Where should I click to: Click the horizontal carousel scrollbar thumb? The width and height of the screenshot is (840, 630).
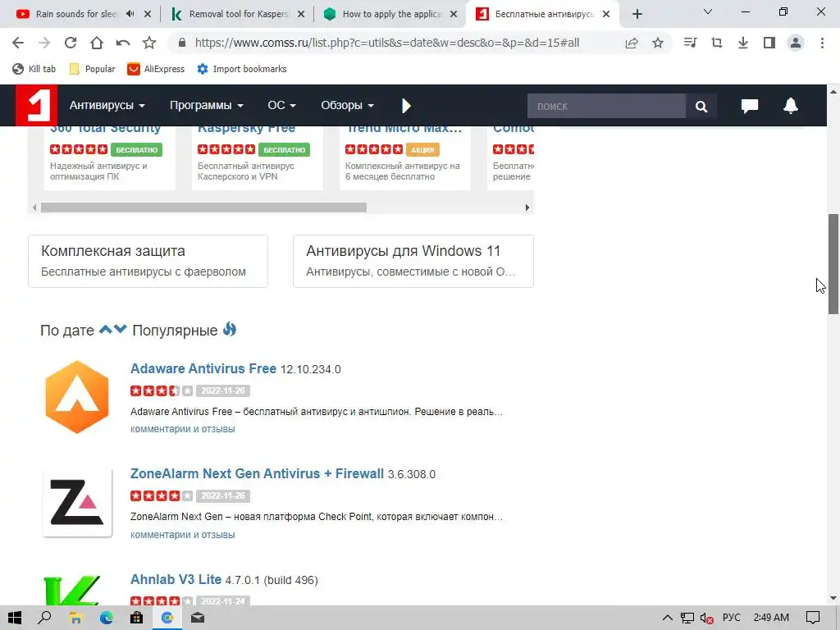pos(203,208)
